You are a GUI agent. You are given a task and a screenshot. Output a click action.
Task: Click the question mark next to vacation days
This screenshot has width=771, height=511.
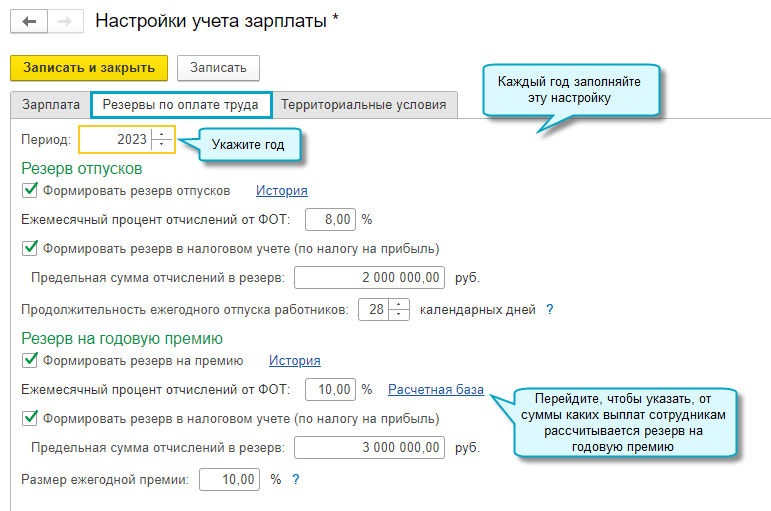click(x=549, y=310)
